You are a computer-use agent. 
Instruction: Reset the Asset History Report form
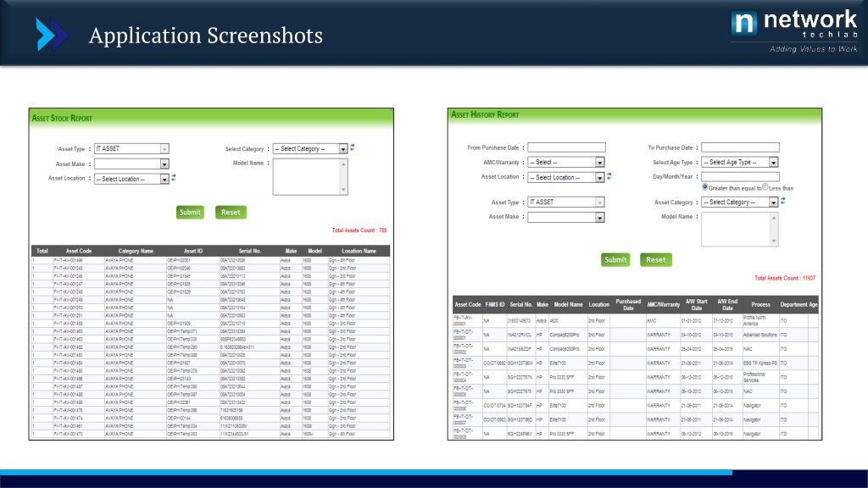click(x=656, y=259)
